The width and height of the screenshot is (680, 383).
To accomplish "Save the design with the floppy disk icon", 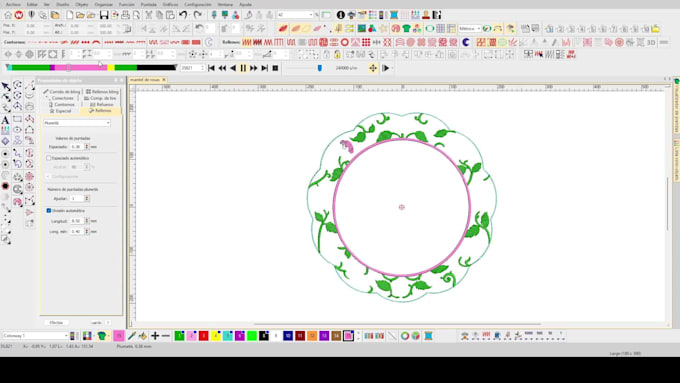I will point(104,15).
